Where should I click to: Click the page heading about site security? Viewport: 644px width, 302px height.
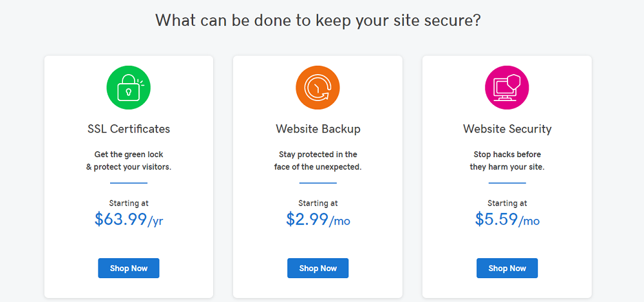pos(318,20)
